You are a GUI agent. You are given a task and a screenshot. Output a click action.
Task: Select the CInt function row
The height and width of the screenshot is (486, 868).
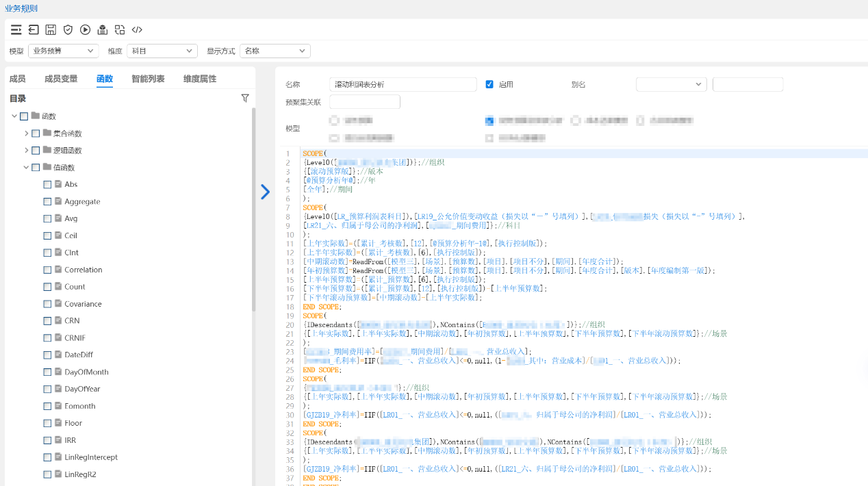[x=71, y=253]
